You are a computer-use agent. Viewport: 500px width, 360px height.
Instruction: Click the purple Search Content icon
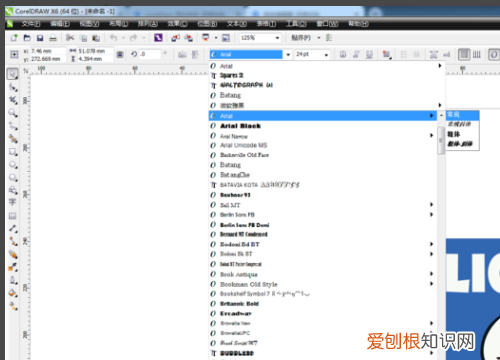pyautogui.click(x=158, y=38)
